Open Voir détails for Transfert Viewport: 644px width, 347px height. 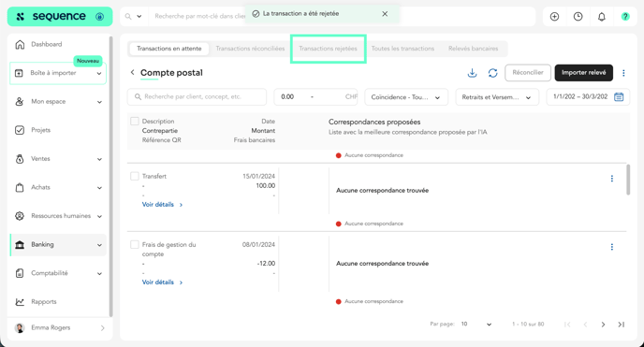(x=162, y=204)
